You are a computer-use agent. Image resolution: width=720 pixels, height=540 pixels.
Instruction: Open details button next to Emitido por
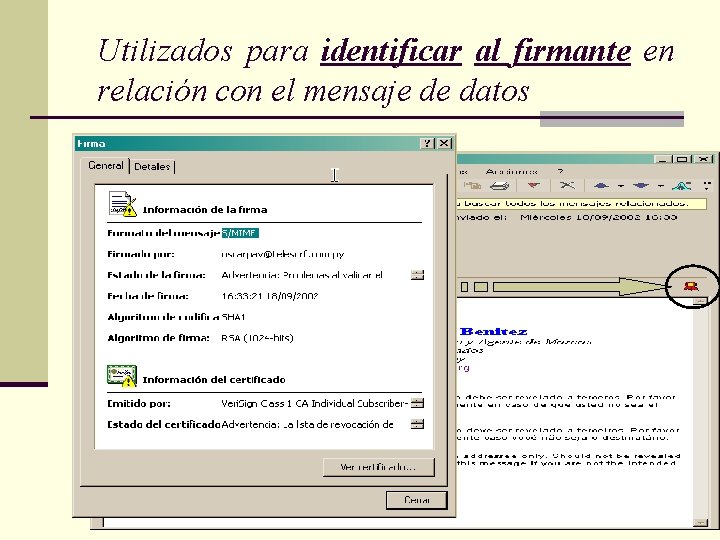tap(417, 403)
